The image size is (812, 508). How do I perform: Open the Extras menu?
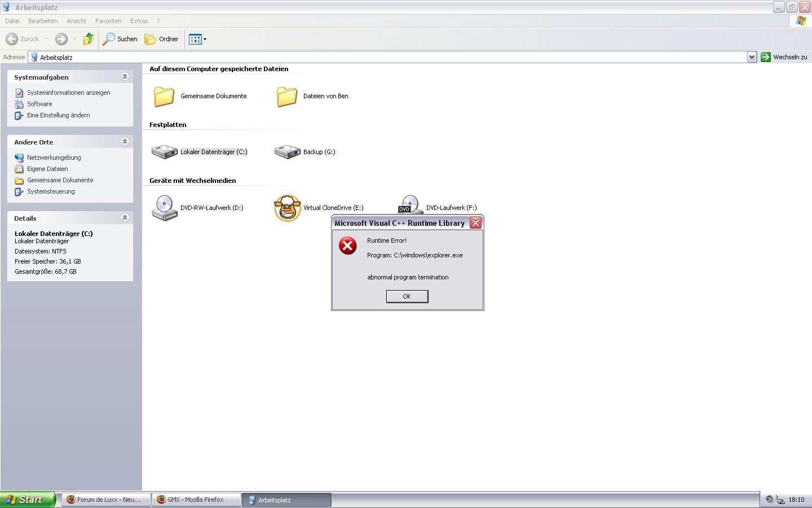click(139, 21)
